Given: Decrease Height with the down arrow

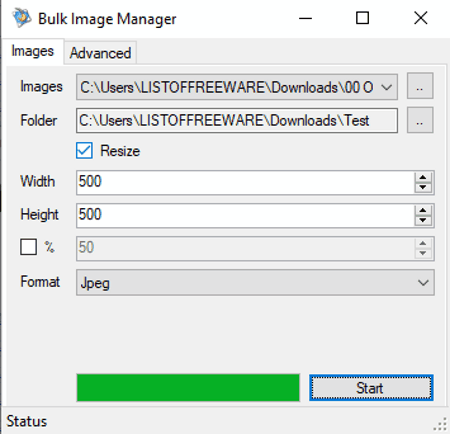Looking at the screenshot, I should pos(423,220).
